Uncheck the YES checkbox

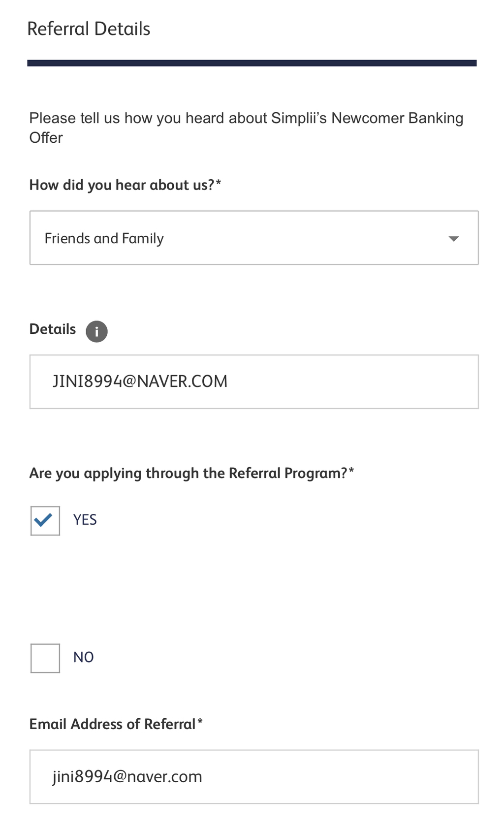45,521
